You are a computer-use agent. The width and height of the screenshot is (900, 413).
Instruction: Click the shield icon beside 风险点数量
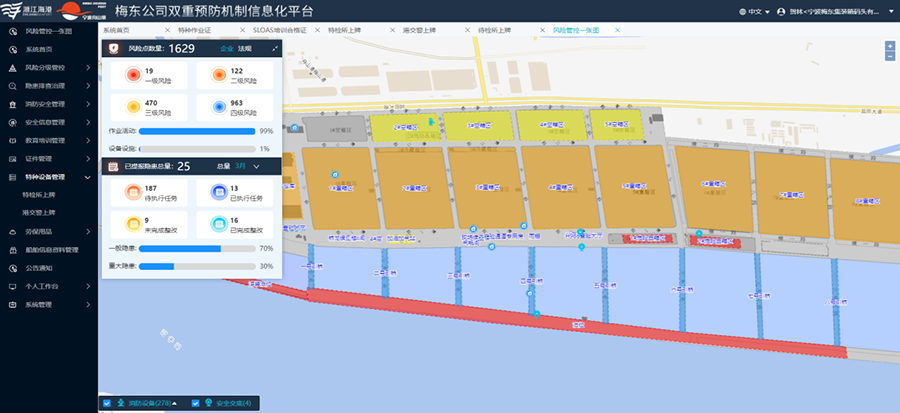point(114,49)
